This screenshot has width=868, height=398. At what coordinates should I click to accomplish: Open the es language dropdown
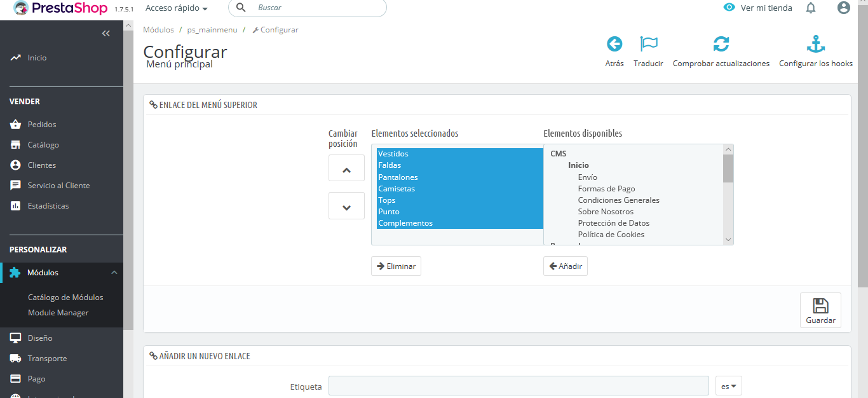pyautogui.click(x=729, y=386)
